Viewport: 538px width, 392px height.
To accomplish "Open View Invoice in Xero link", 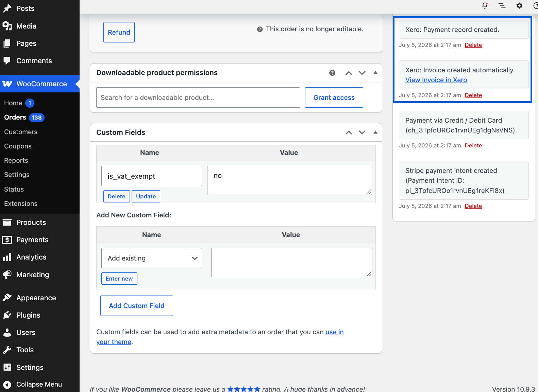I will pyautogui.click(x=436, y=80).
